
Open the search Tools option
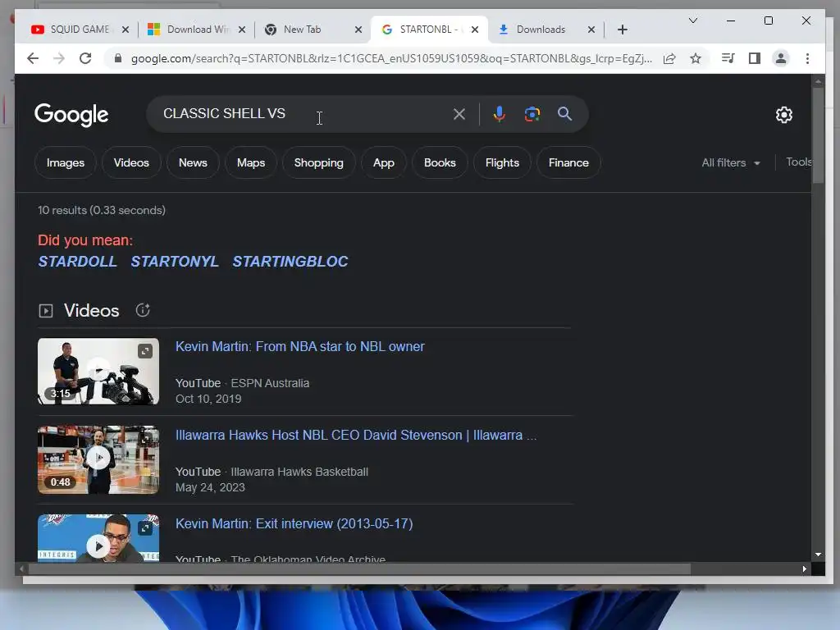[x=798, y=162]
